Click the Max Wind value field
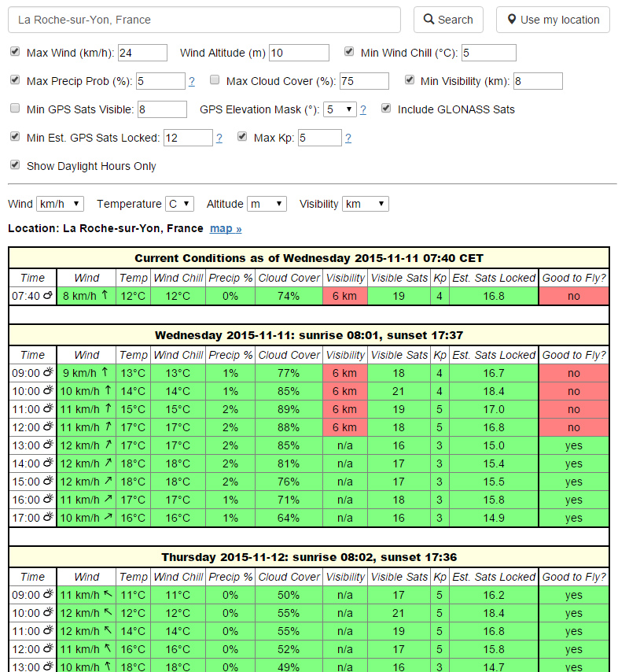This screenshot has width=618, height=672. pyautogui.click(x=142, y=53)
